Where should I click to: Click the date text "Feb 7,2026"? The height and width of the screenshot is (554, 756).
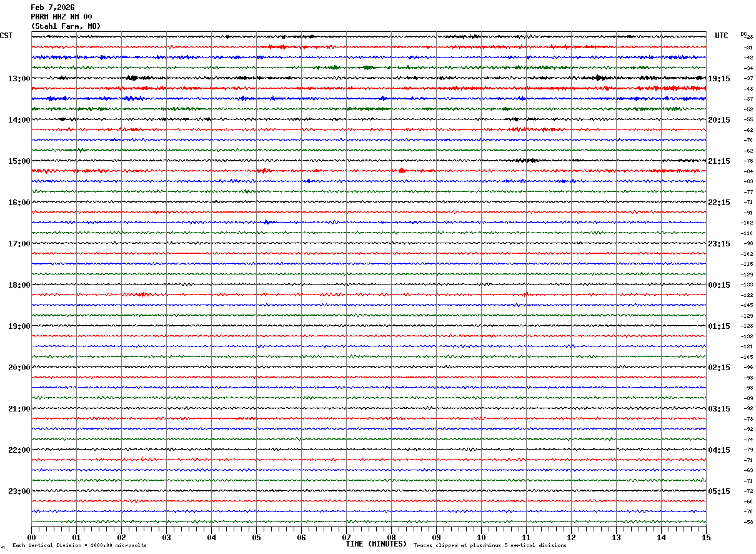tap(52, 8)
